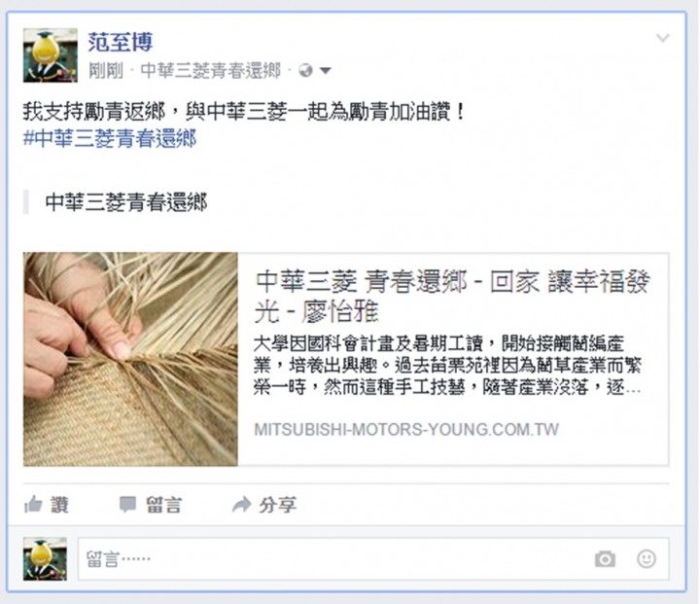Open the emoji smiley picker

point(646,559)
